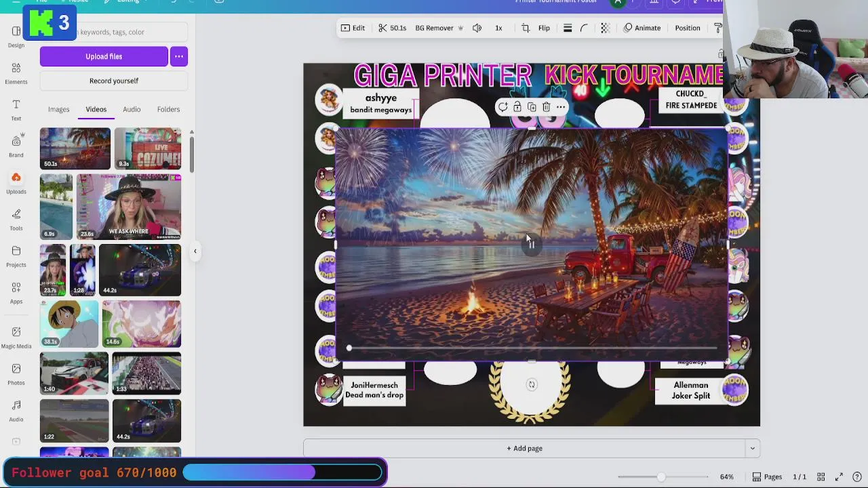Select the 9.3s Cozumel video thumbnail

pos(148,148)
